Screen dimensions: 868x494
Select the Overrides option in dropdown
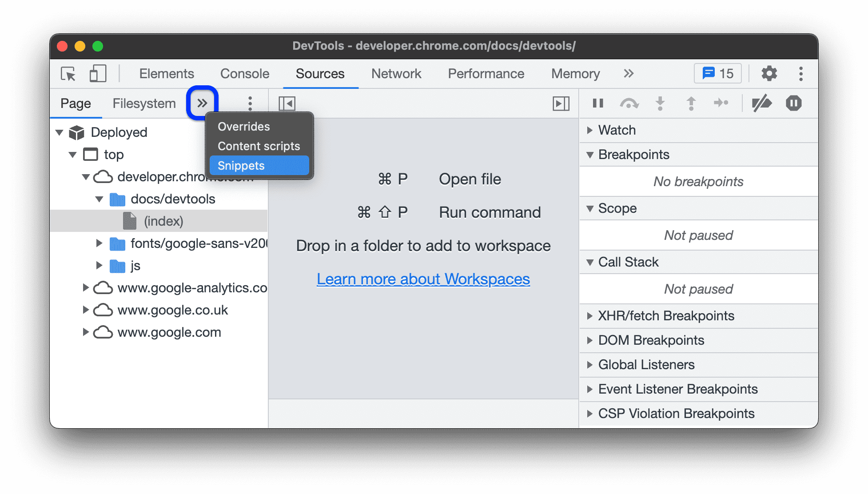pos(242,126)
